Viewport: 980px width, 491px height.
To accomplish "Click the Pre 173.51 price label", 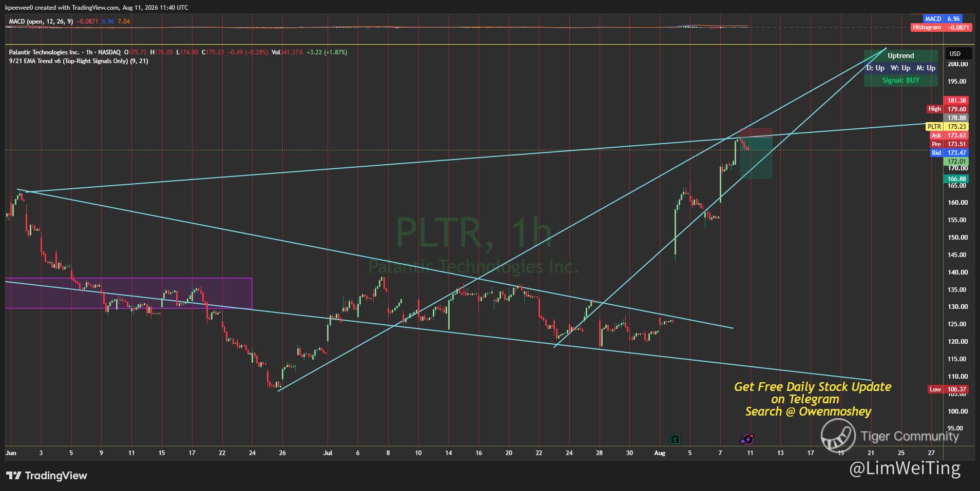I will 949,144.
